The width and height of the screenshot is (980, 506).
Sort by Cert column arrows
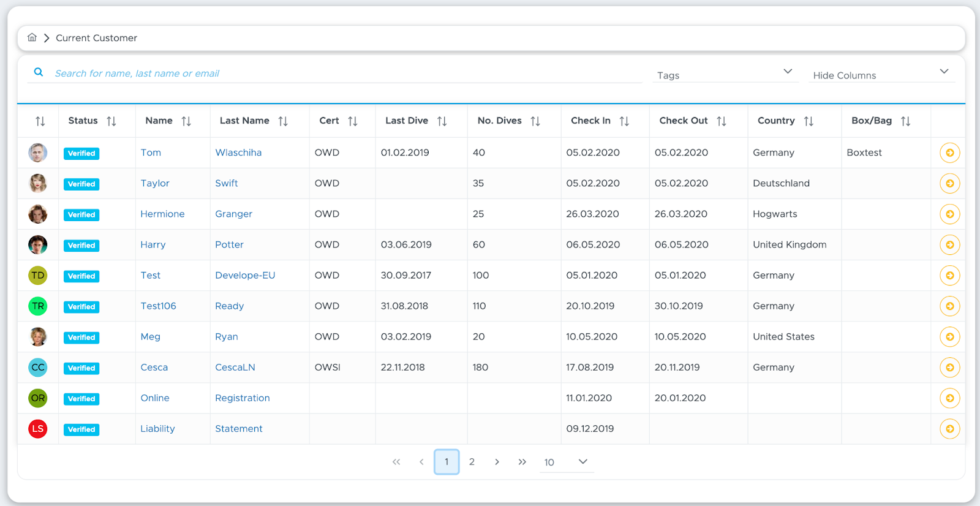point(353,121)
